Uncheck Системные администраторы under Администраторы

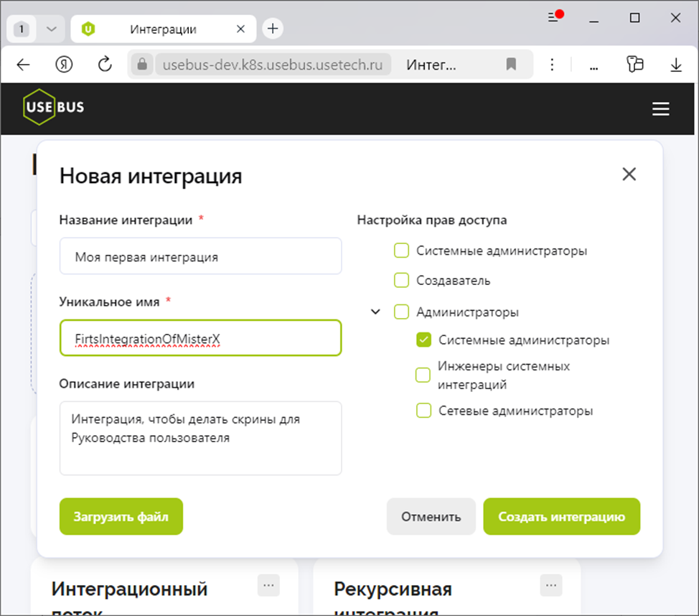click(423, 339)
